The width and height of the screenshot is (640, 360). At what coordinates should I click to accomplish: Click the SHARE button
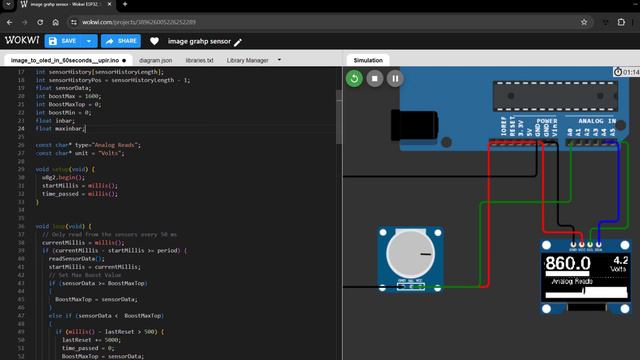coord(121,41)
